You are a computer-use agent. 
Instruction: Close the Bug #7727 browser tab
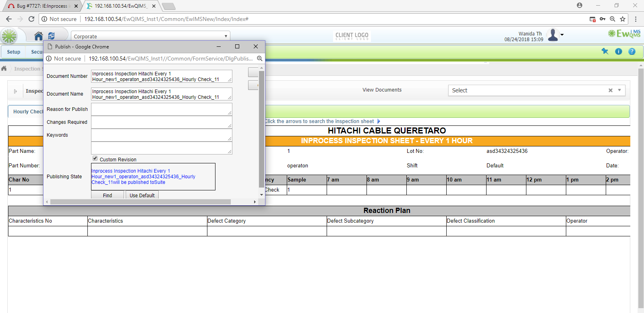tap(76, 6)
